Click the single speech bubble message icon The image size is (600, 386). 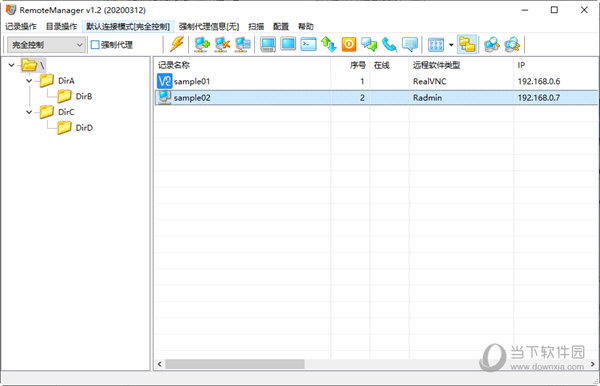410,45
